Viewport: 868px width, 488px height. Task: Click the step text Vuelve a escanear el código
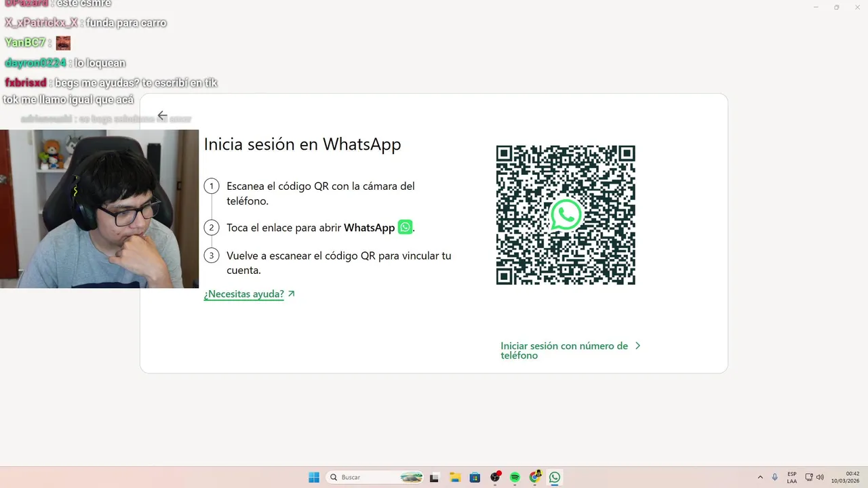pos(339,263)
